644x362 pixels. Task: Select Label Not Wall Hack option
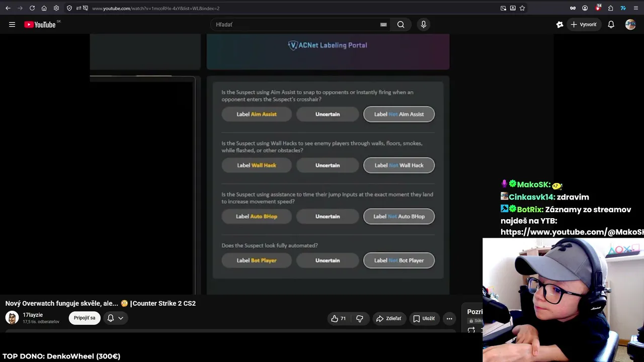click(x=399, y=165)
